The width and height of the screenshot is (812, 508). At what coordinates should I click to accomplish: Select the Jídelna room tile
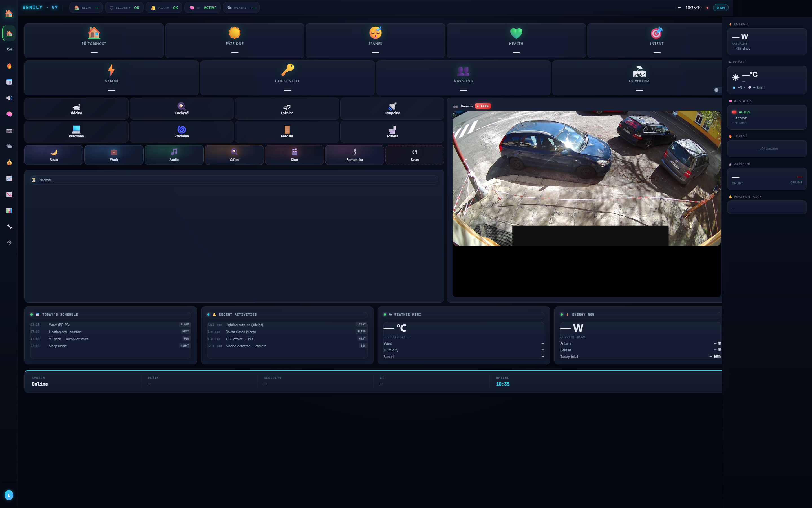pyautogui.click(x=76, y=109)
